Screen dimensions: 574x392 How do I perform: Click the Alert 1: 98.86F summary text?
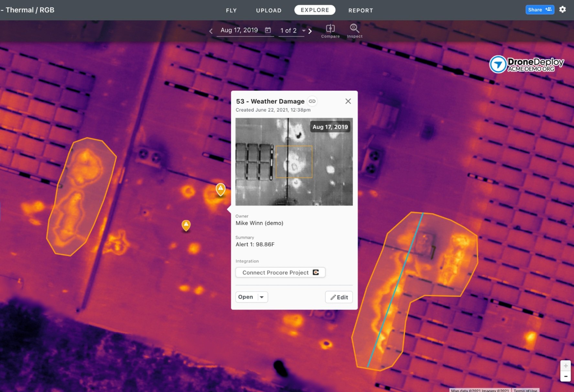coord(255,245)
